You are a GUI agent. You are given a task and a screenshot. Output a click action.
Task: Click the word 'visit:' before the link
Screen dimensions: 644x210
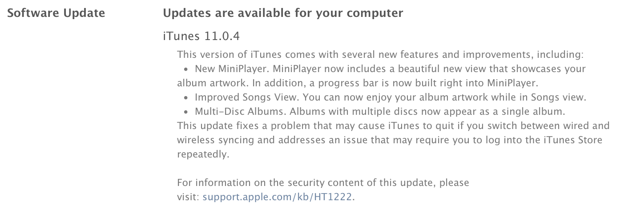(x=189, y=197)
